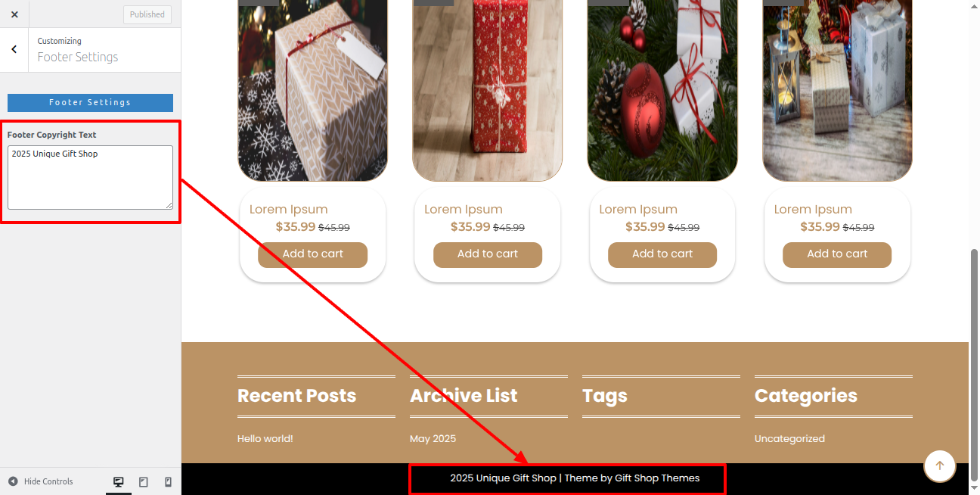The image size is (980, 495).
Task: Open the Uncategorized category link
Action: pyautogui.click(x=789, y=439)
